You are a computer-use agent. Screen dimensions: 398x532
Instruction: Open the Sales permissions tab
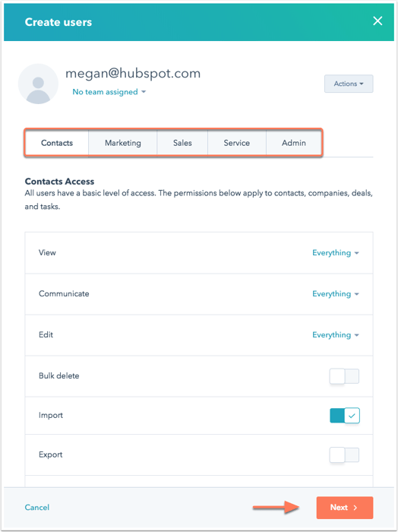pos(182,143)
